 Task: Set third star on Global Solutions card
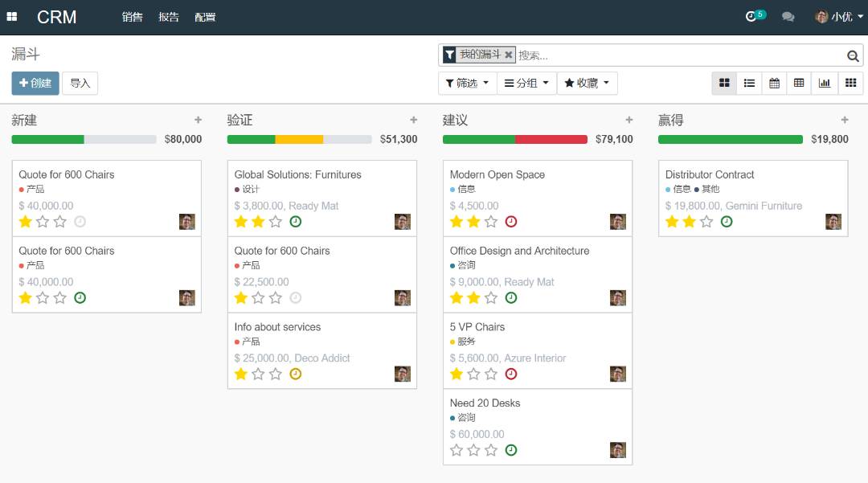(x=275, y=221)
